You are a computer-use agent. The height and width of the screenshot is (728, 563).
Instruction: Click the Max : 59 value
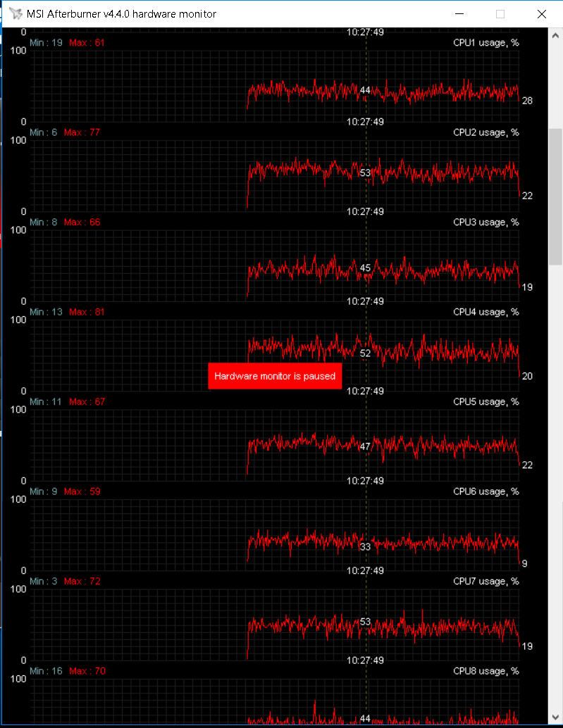[x=82, y=491]
